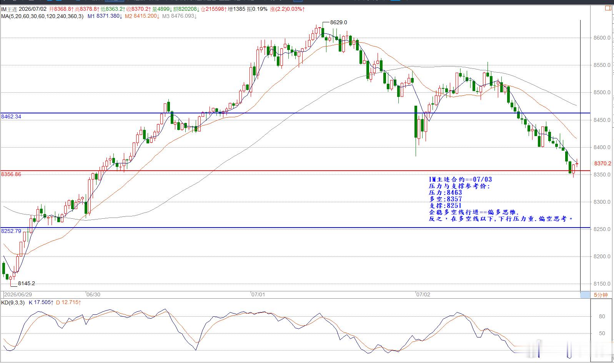Open the MA(5,20,60,30,60...) indicator parameters
The width and height of the screenshot is (614, 364).
(42, 16)
